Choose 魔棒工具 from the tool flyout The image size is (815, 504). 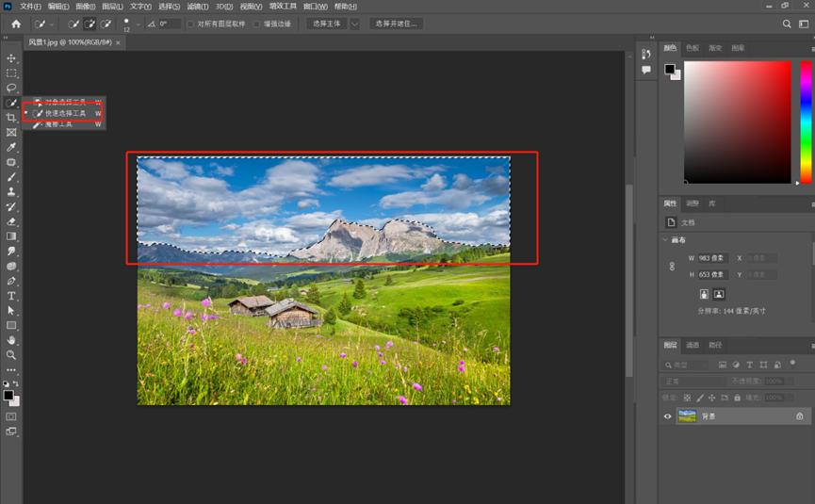58,124
